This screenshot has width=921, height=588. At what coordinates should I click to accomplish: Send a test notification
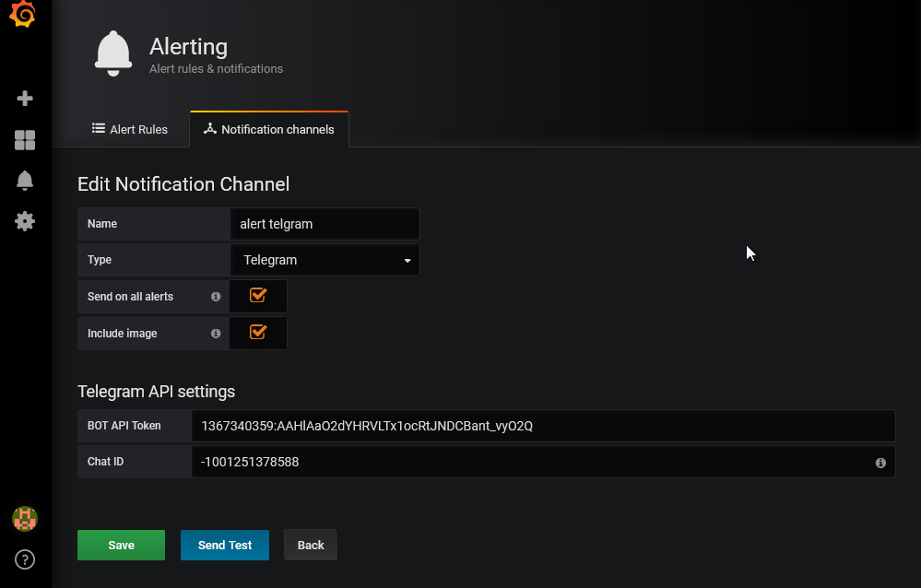(224, 545)
